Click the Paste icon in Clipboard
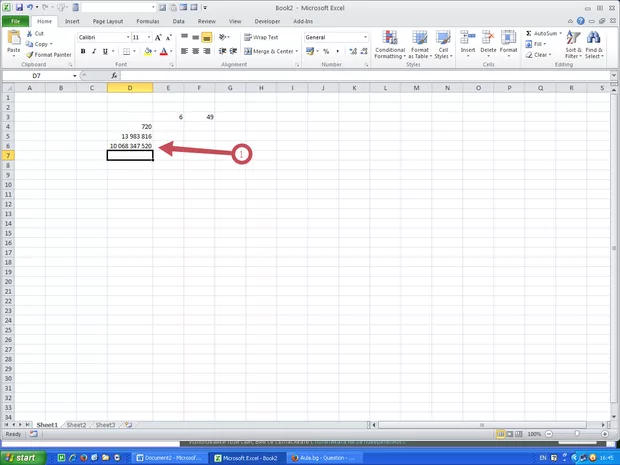This screenshot has height=465, width=620. tap(14, 40)
